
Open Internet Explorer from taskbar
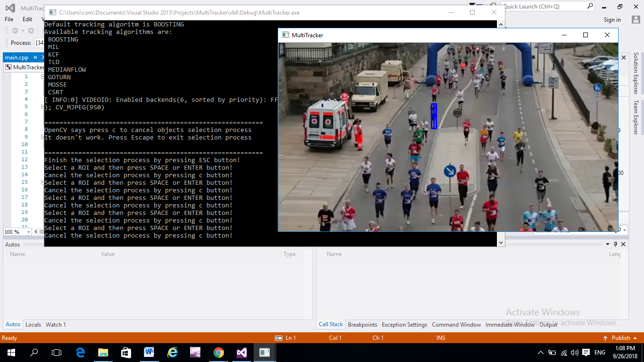172,352
